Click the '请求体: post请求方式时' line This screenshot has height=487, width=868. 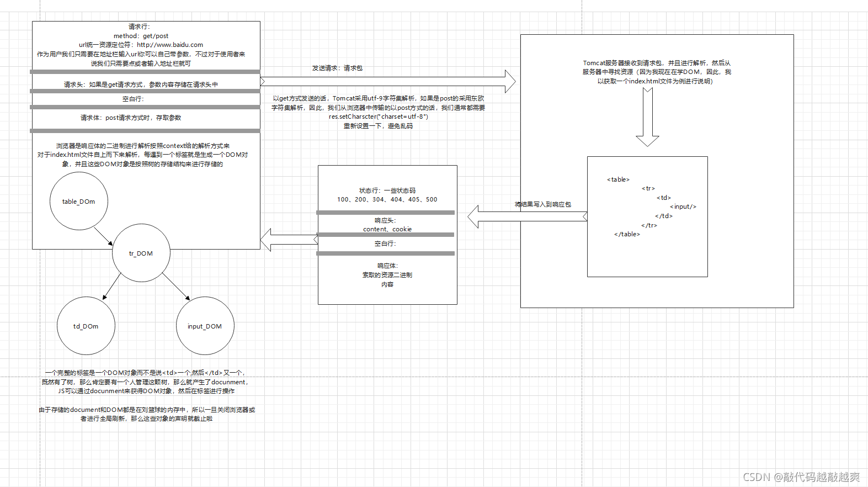tap(131, 118)
